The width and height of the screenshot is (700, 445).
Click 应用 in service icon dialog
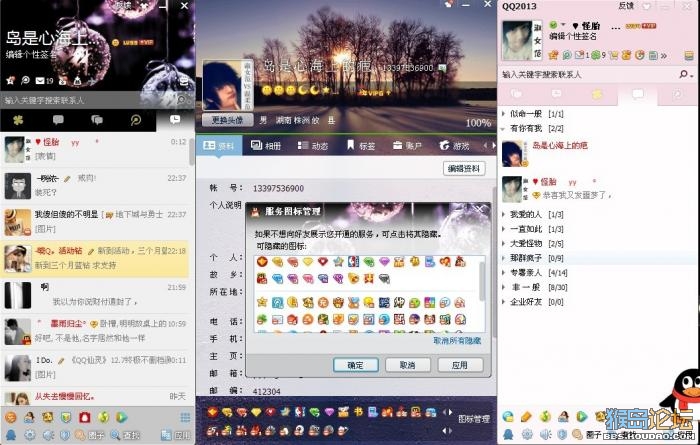click(460, 365)
